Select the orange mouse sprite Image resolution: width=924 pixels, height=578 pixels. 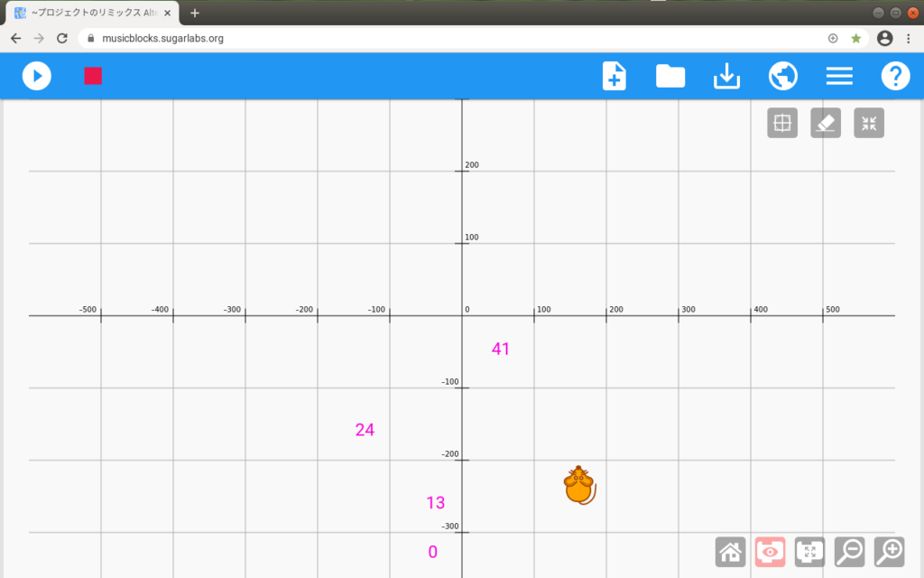pyautogui.click(x=580, y=485)
